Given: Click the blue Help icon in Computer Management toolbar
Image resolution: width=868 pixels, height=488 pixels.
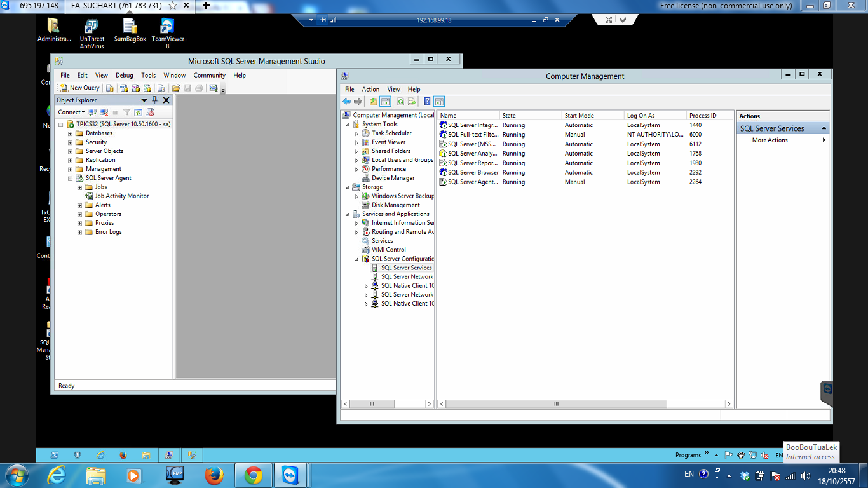Looking at the screenshot, I should 427,102.
